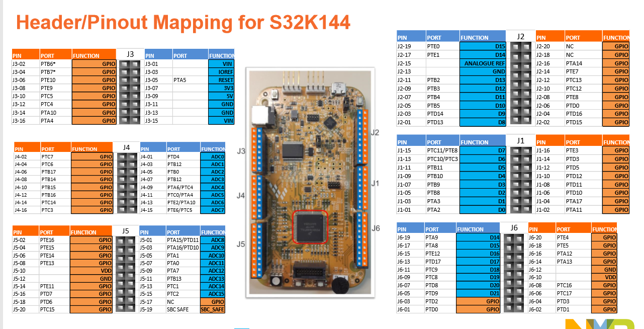The image size is (644, 329).
Task: Select the J6 label beside the board photo
Action: (376, 228)
